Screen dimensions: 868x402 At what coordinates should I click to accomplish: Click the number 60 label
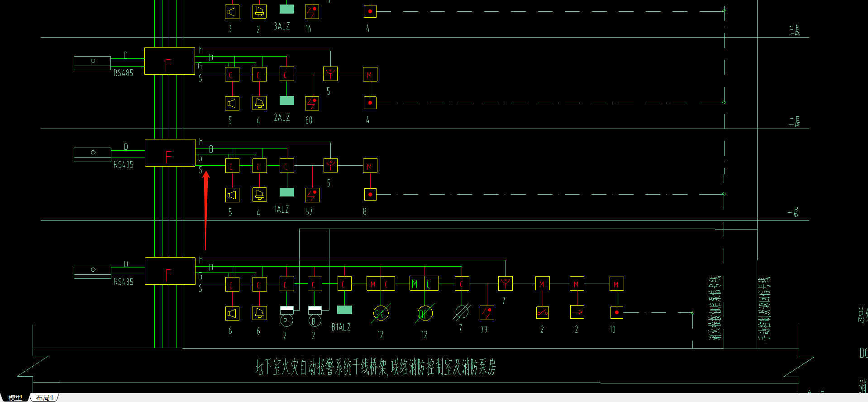pos(309,120)
